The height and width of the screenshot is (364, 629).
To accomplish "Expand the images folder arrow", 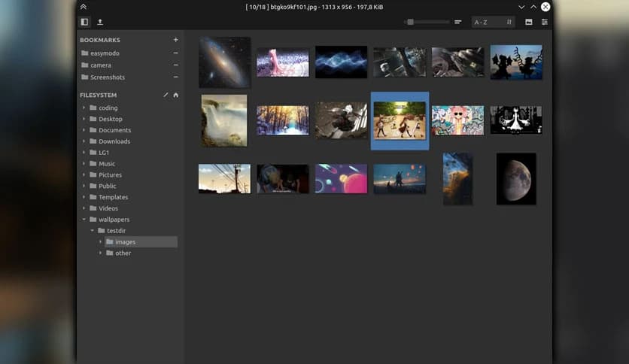I will pos(100,241).
